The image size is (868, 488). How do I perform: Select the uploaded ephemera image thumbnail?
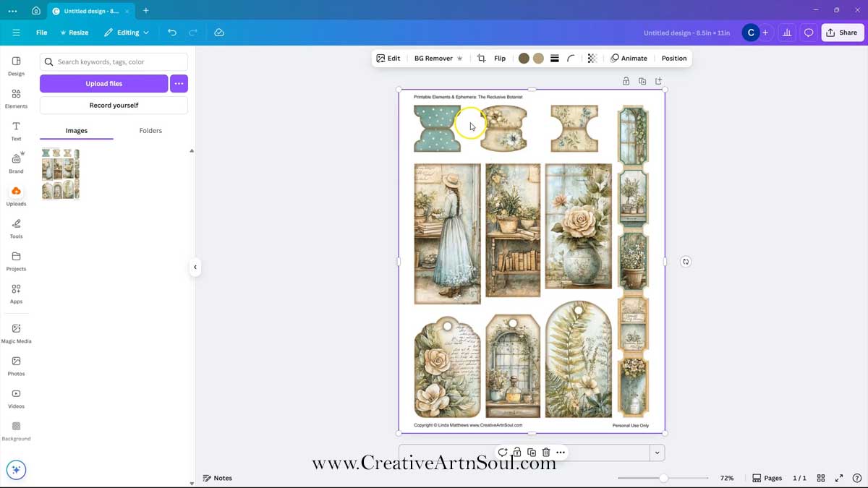pos(61,174)
